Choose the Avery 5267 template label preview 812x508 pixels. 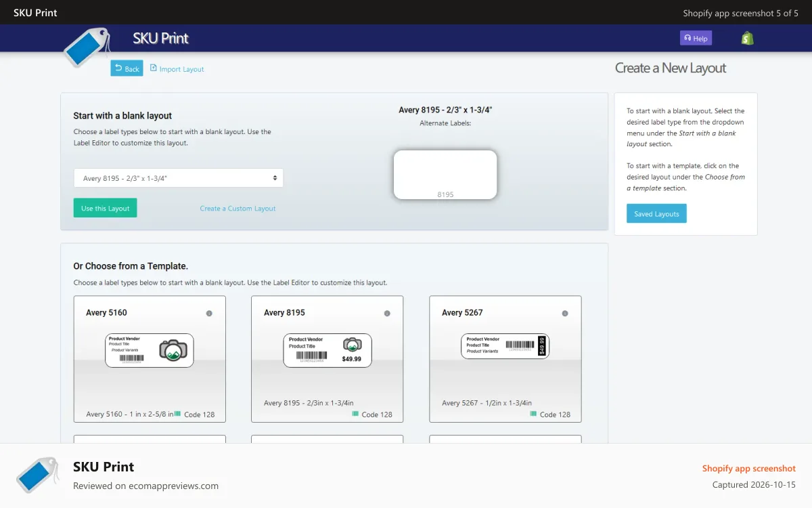pyautogui.click(x=505, y=345)
